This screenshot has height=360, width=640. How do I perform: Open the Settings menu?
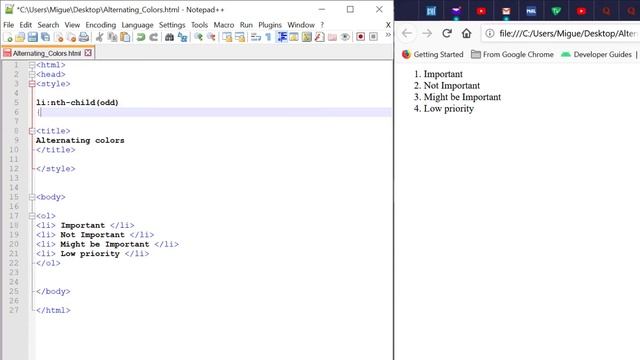click(172, 25)
